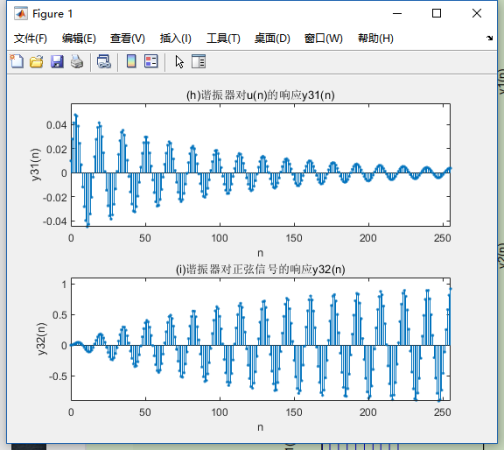The image size is (504, 450).
Task: Minimize the Figure 1 window
Action: pyautogui.click(x=397, y=14)
